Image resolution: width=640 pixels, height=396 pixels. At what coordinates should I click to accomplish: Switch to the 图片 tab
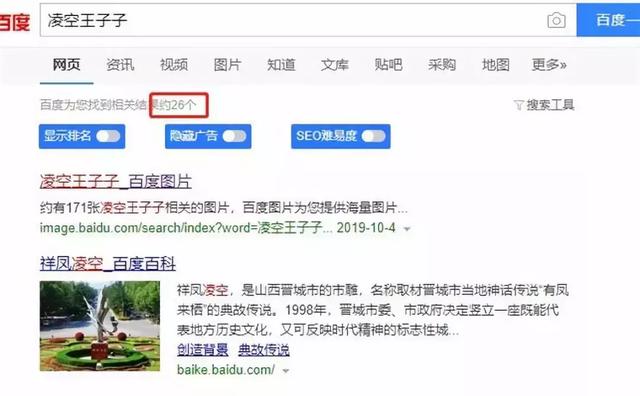coord(227,65)
